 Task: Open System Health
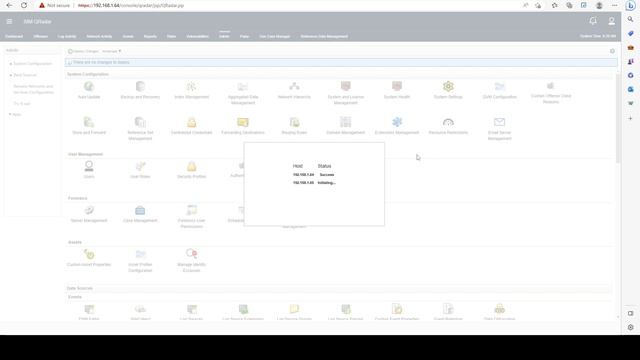coord(397,87)
